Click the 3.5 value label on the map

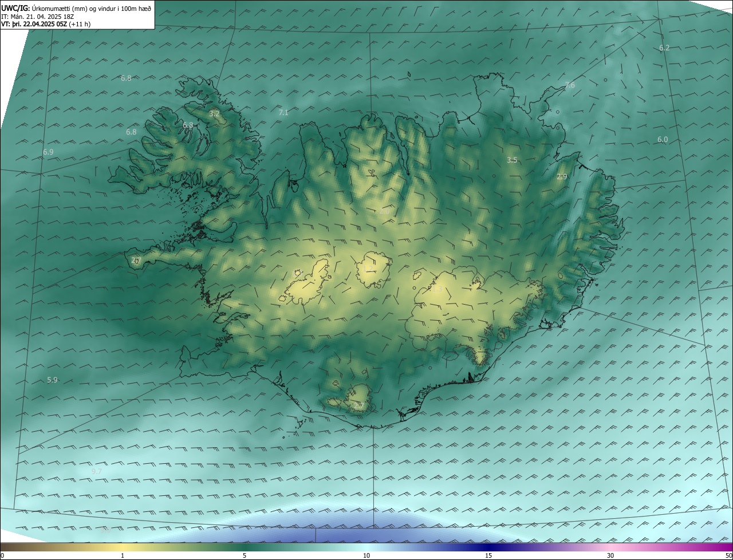point(512,160)
